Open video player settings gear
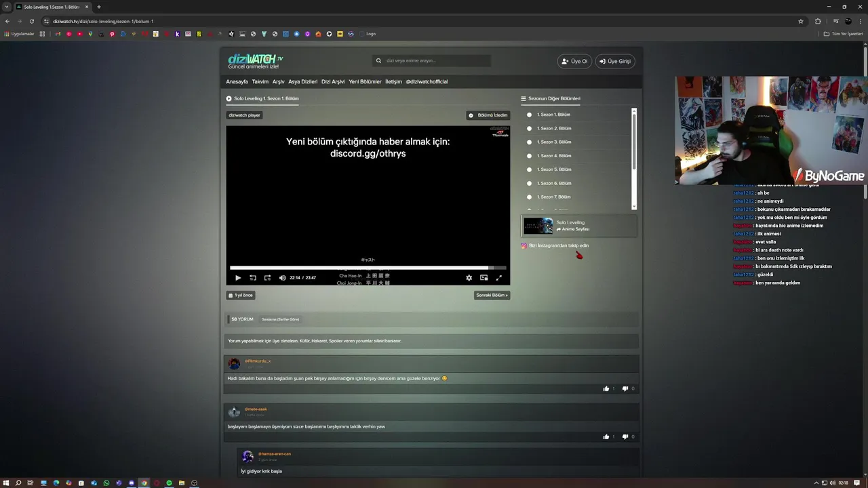The width and height of the screenshot is (868, 488). point(469,278)
